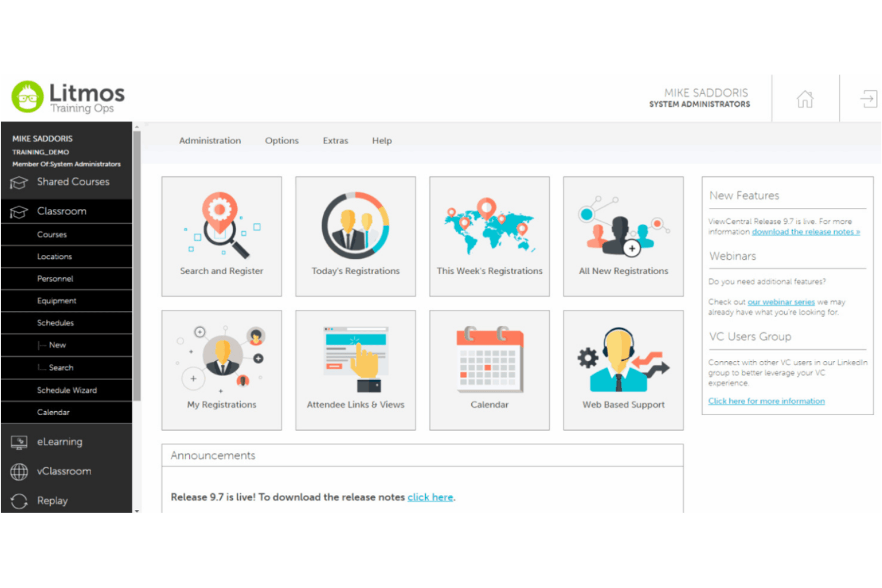Viewport: 882px width, 588px height.
Task: Open This Week's Registrations map icon
Action: click(489, 225)
